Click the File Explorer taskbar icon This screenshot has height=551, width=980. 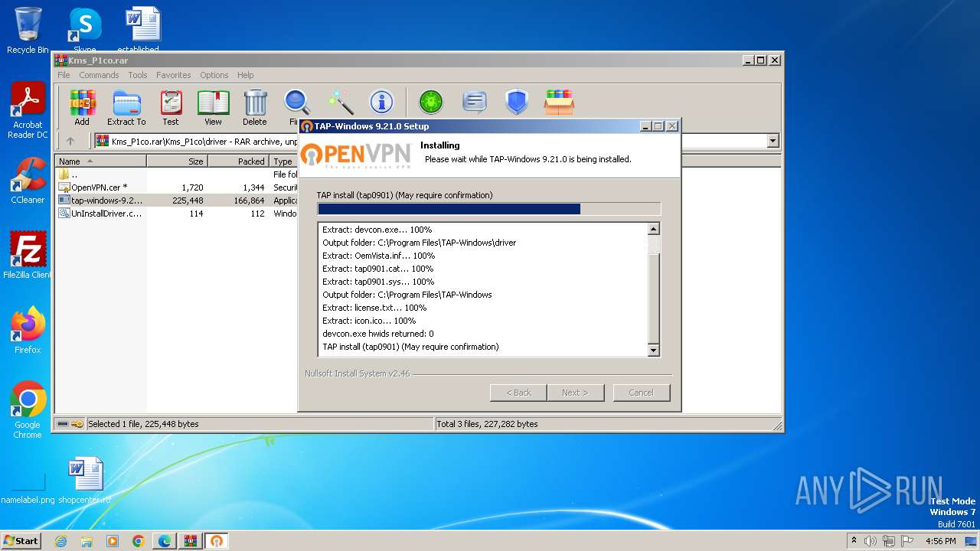click(87, 541)
